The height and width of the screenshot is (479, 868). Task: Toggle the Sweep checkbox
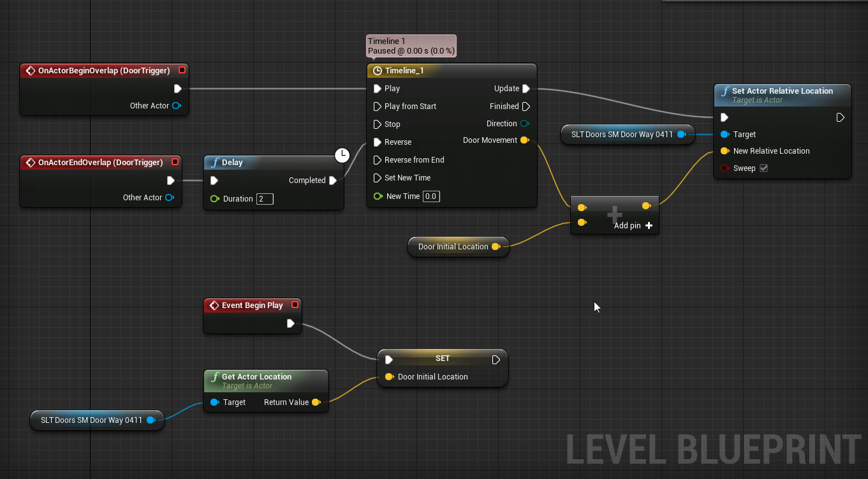tap(763, 168)
